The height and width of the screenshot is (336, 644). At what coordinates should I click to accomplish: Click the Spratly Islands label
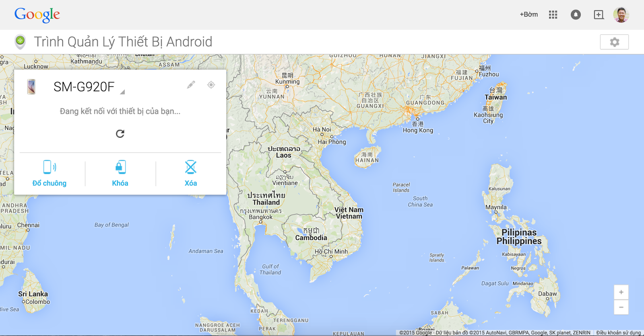[437, 258]
